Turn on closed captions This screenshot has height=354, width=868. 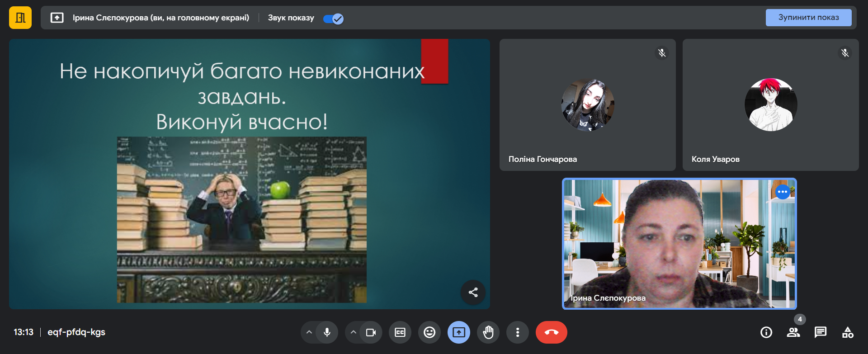click(400, 332)
